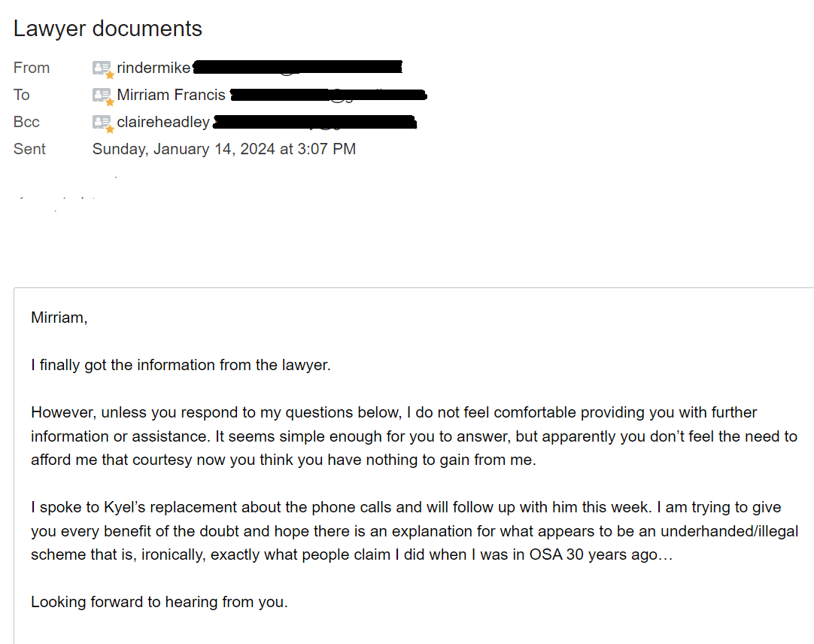
Task: Open contact card icon for Mirriam Francis
Action: pyautogui.click(x=102, y=95)
